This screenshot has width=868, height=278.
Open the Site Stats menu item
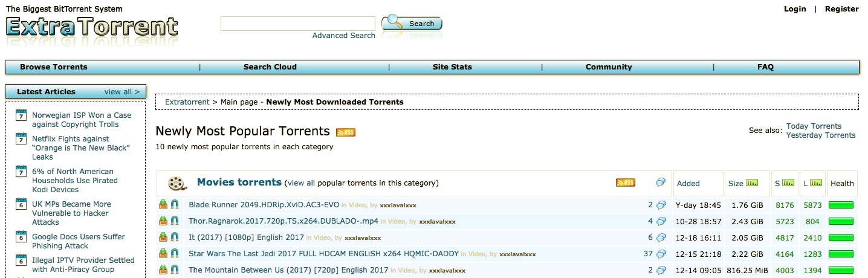pyautogui.click(x=452, y=67)
